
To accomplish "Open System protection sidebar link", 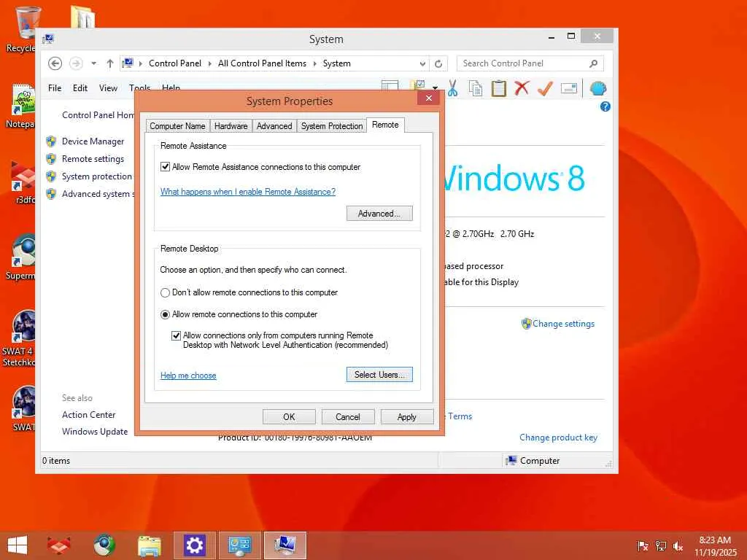I will (x=97, y=176).
